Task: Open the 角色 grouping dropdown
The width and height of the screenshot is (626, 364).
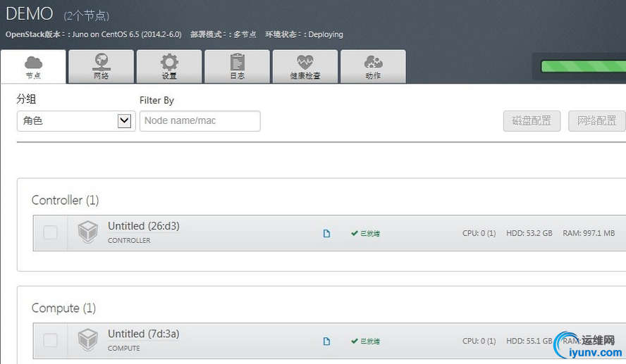Action: (x=76, y=121)
